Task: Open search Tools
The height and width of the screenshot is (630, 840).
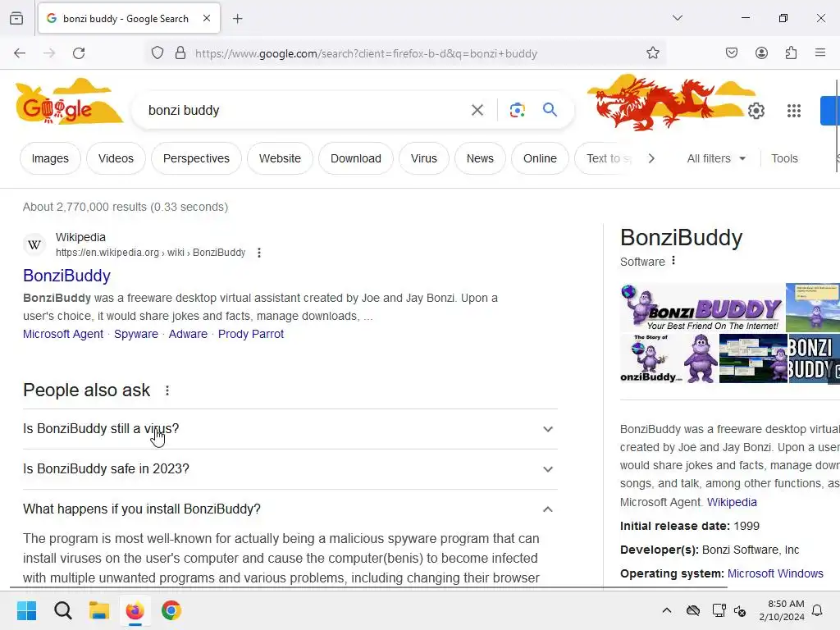Action: click(784, 158)
